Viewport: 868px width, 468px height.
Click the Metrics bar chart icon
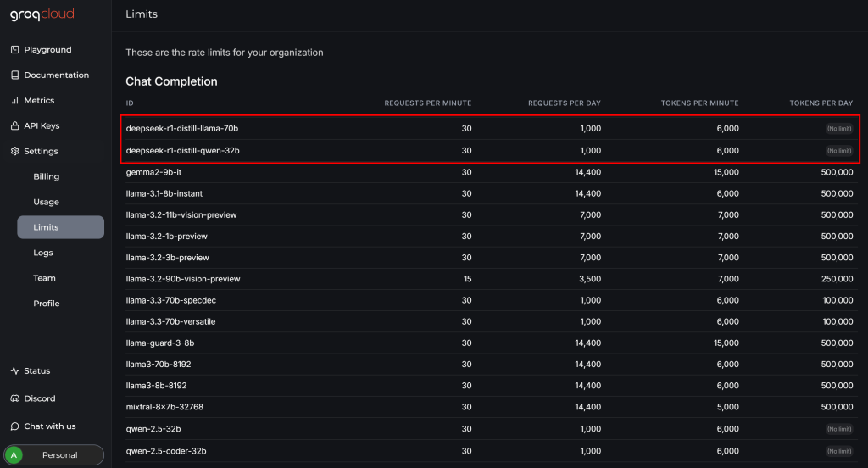15,101
